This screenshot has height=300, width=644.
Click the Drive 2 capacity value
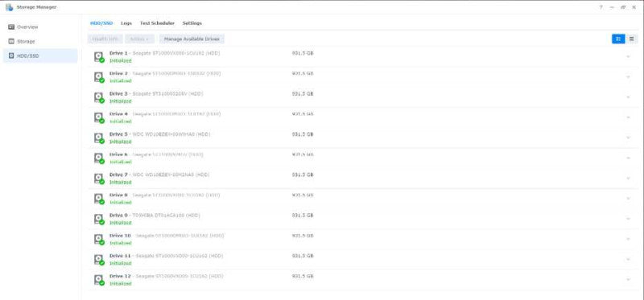pyautogui.click(x=303, y=73)
